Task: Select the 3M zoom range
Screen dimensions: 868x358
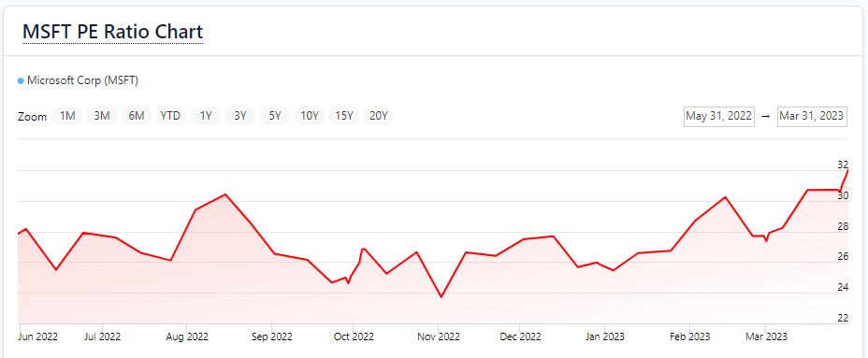Action: coord(102,116)
